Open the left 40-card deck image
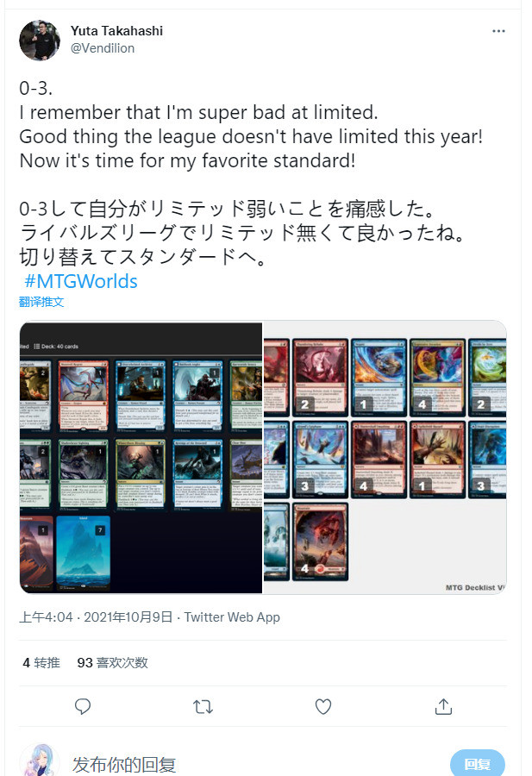This screenshot has width=532, height=776. click(141, 457)
